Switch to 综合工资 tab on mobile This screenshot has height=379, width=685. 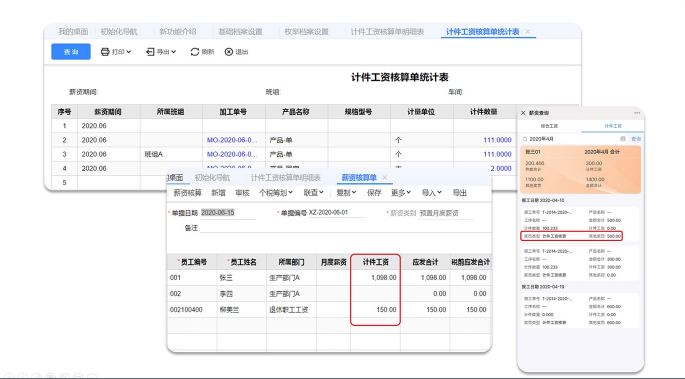[549, 126]
